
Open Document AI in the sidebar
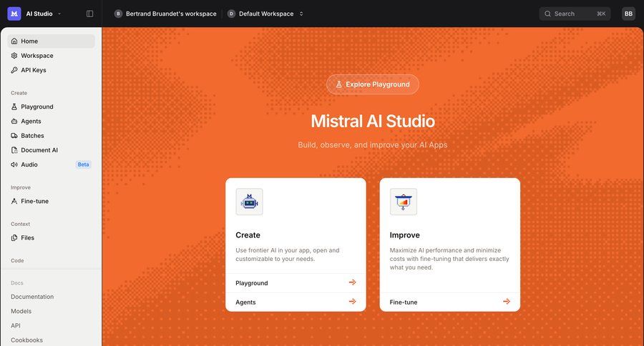click(x=51, y=150)
